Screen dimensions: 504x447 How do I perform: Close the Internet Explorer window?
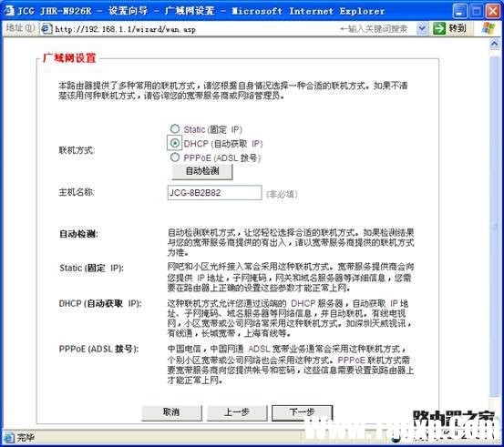493,11
